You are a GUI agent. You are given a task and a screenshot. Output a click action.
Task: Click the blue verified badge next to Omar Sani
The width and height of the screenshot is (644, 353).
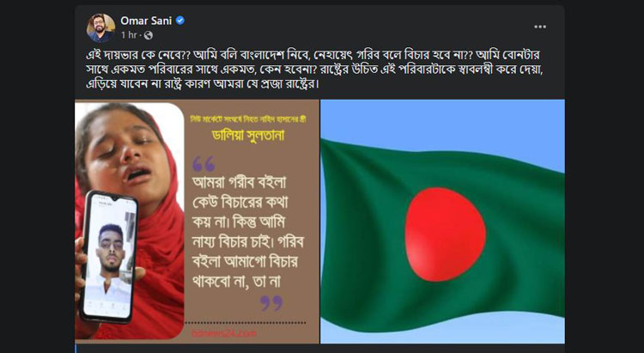coord(180,21)
